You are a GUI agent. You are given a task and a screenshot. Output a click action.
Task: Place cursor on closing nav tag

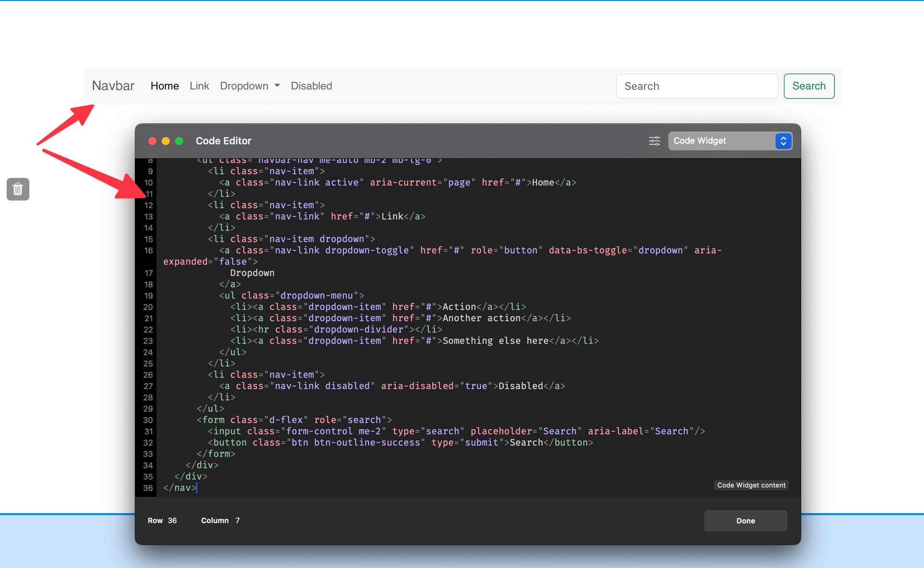180,488
